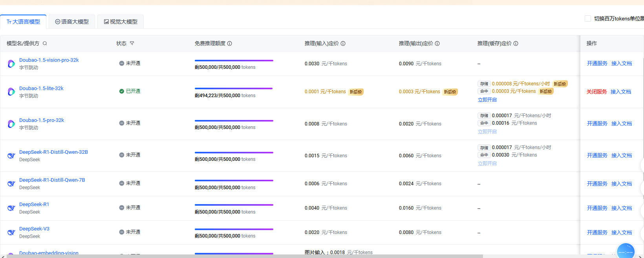Screen dimensions: 644x258
Task: Click the info icon beside 免费推理额度
Action: point(230,44)
